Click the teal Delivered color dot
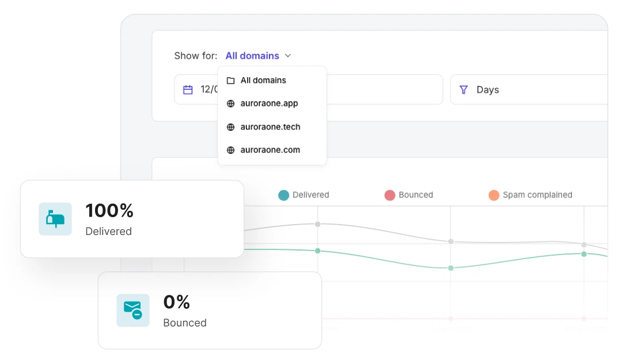 click(283, 195)
